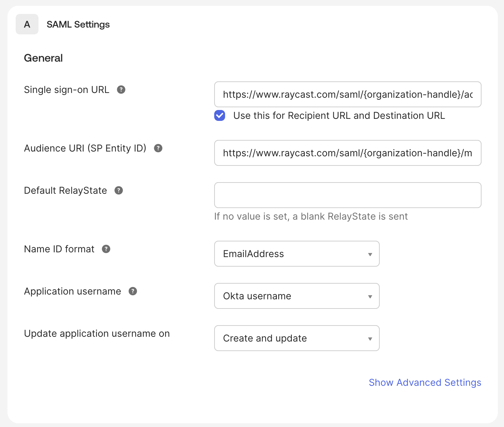Click inside the Default RelayState field
This screenshot has width=504, height=427.
click(x=347, y=195)
